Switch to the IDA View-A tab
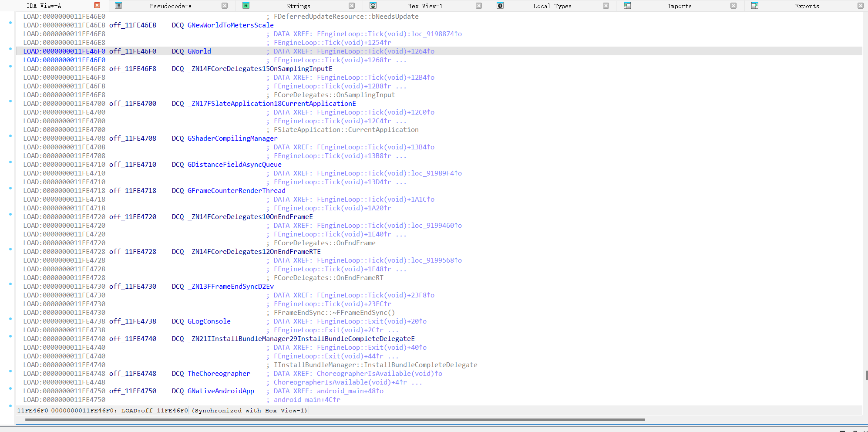 tap(44, 6)
